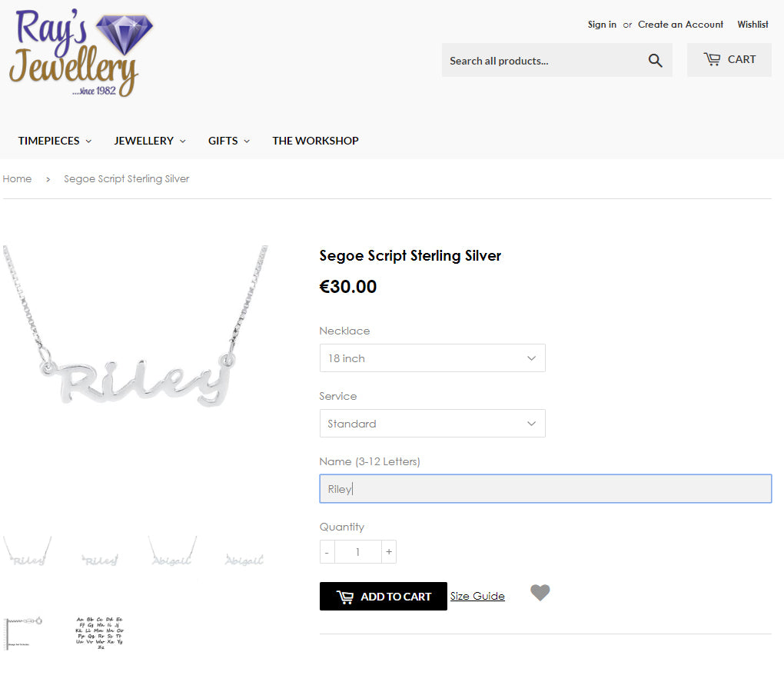This screenshot has height=692, width=784.
Task: Add to wishlist with heart icon
Action: tap(540, 593)
